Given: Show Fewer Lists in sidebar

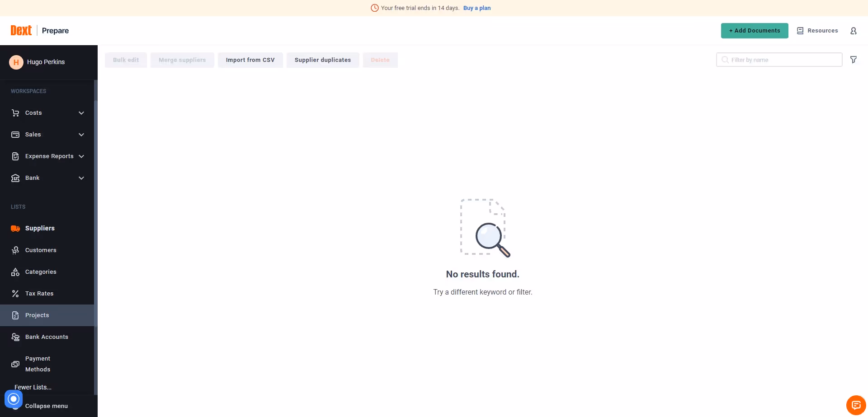Looking at the screenshot, I should [x=33, y=387].
